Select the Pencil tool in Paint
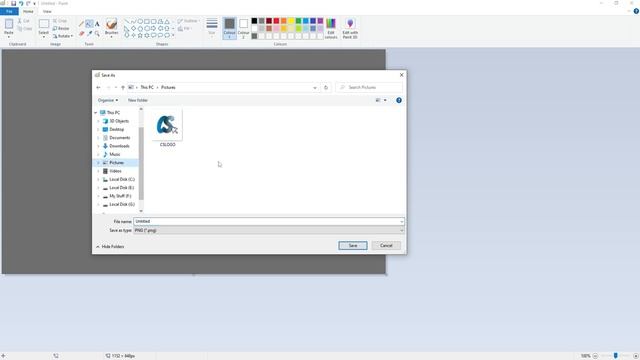 pos(81,24)
